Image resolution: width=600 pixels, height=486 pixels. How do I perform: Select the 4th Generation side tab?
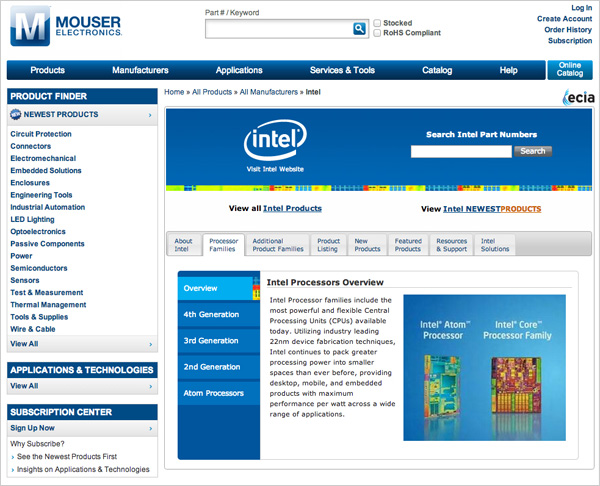coord(218,315)
